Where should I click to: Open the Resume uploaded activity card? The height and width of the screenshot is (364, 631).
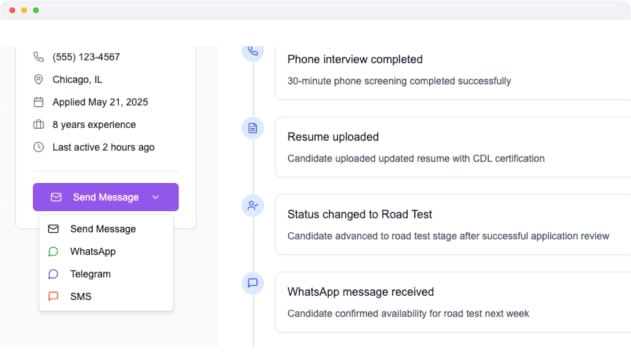(453, 147)
